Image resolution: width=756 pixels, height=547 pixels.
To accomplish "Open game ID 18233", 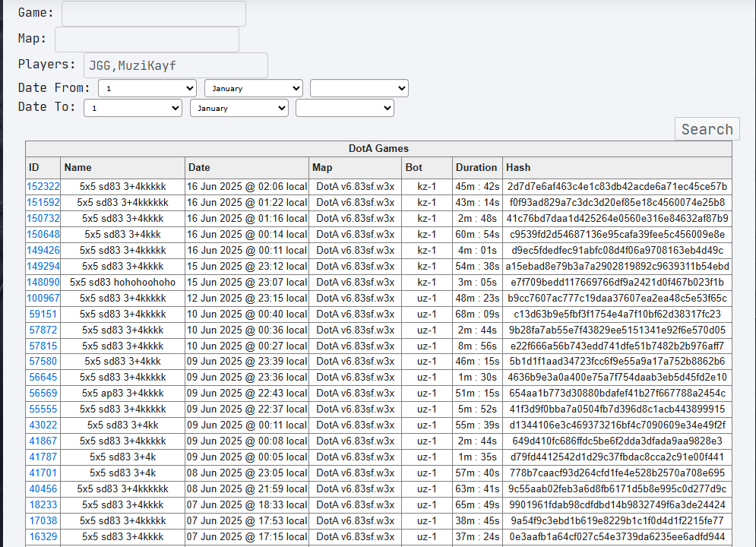I will coord(43,504).
